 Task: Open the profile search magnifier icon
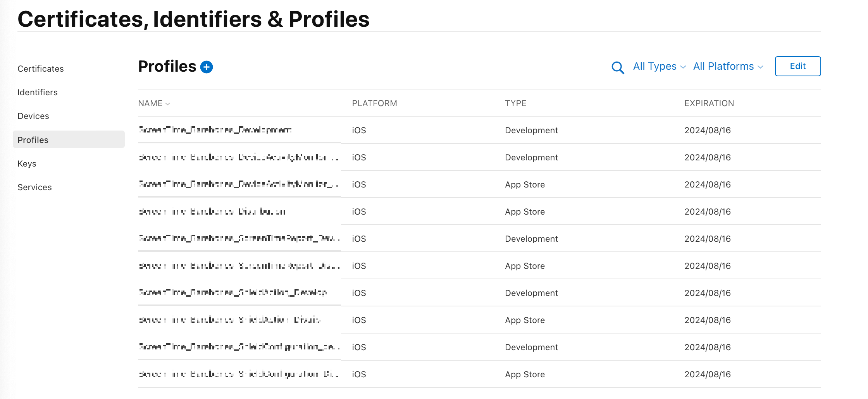tap(618, 67)
